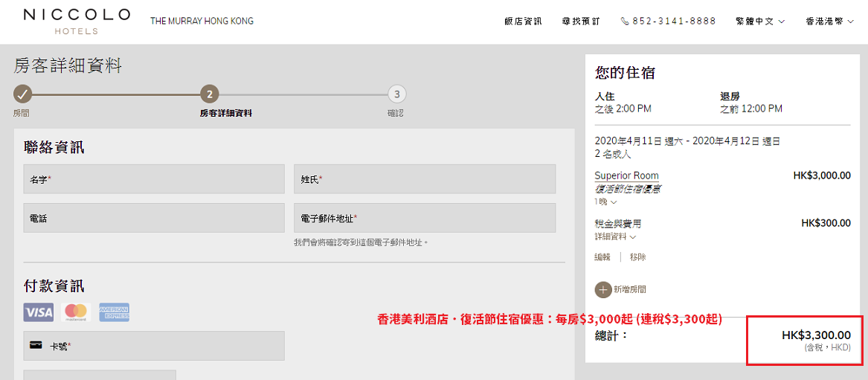Open THE MURRAY HONG KONG link

click(x=202, y=22)
